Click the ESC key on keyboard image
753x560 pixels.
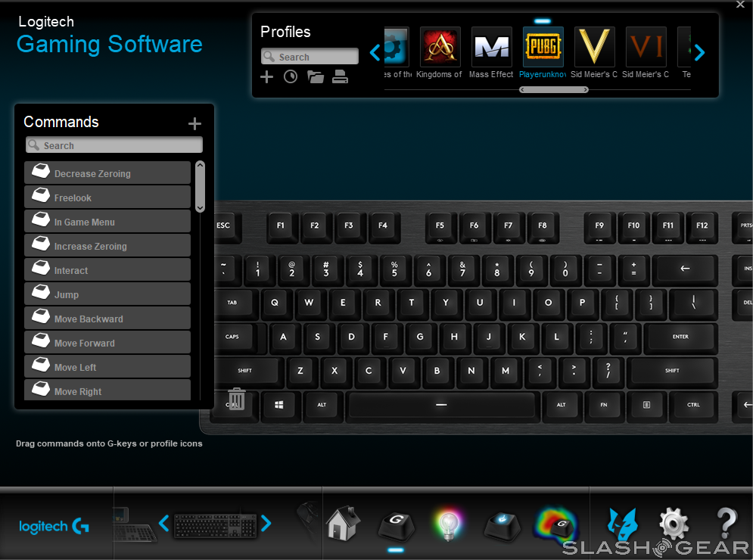click(225, 226)
